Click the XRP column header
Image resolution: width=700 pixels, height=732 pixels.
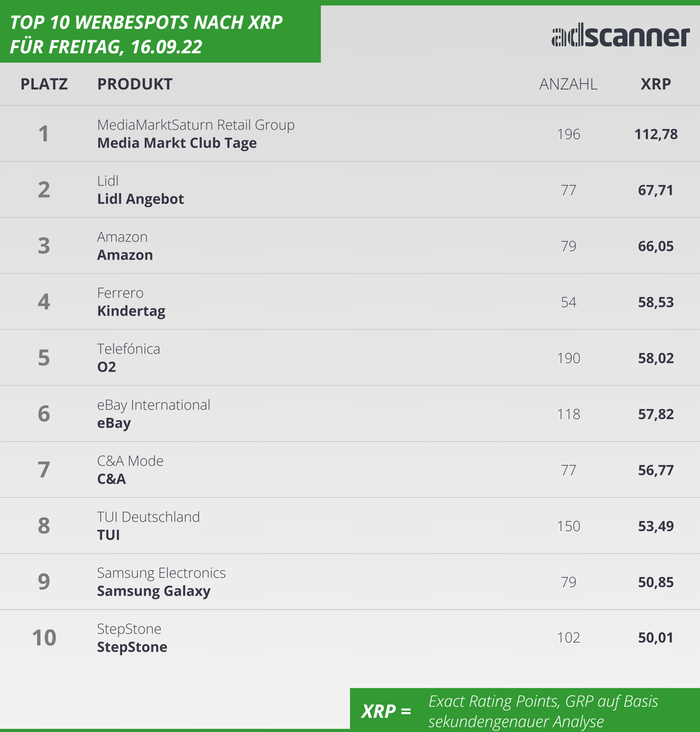click(656, 84)
